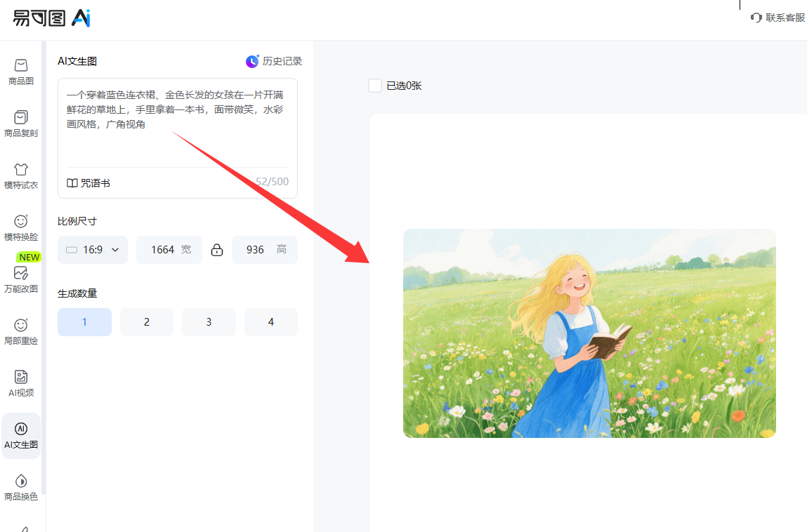Open the 万能改图 sidebar tool
Viewport: 807px width, 532px height.
21,280
